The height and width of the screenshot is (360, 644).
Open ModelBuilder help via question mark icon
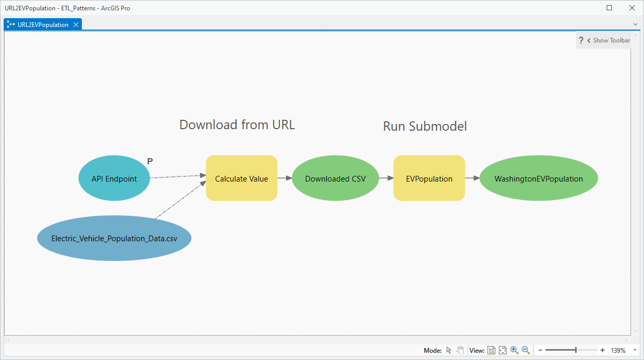tap(581, 40)
